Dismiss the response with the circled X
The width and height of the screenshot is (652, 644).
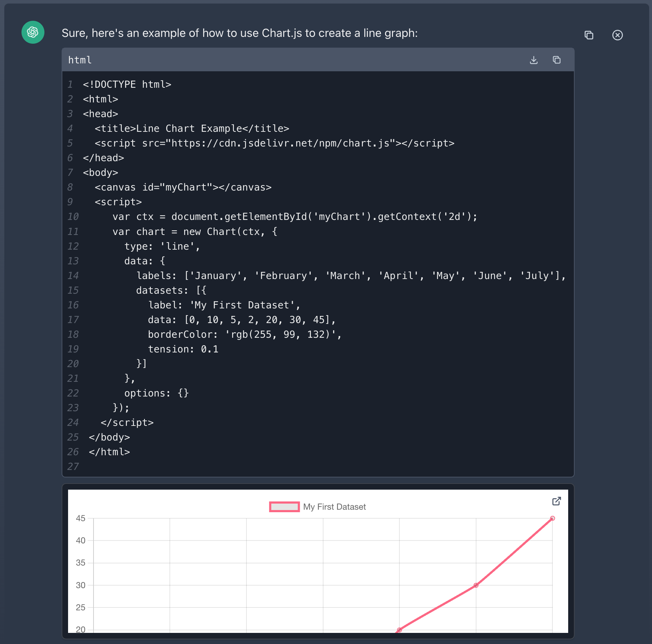pyautogui.click(x=617, y=35)
